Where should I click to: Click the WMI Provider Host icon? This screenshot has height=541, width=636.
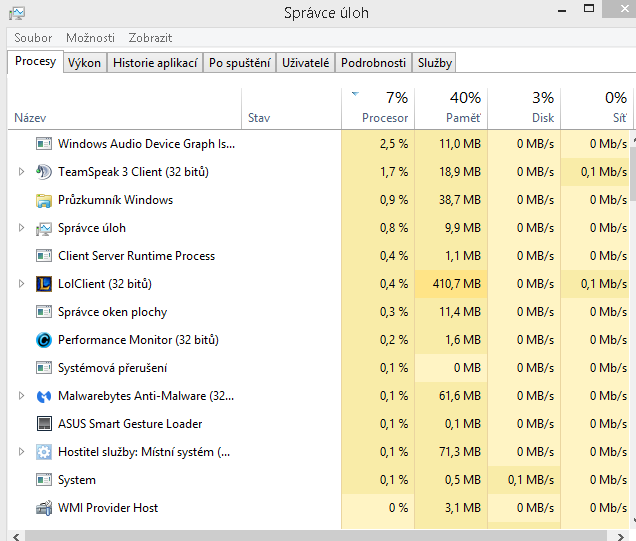43,508
